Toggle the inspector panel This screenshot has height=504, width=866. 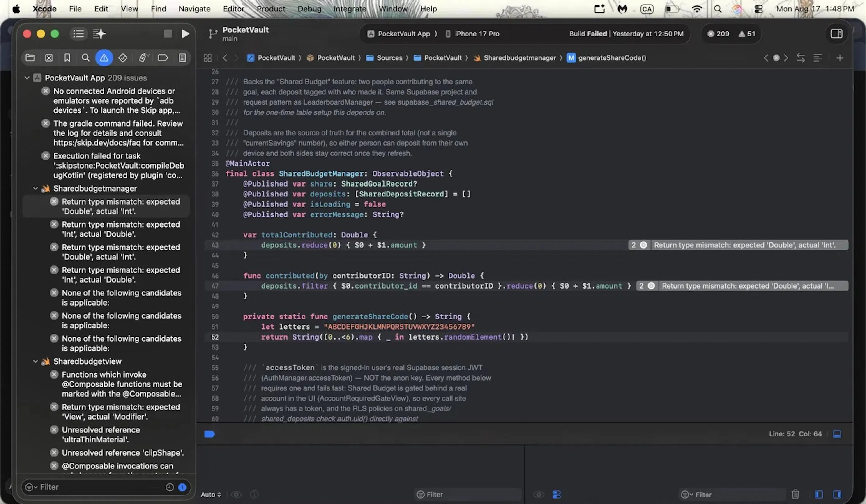pos(836,34)
